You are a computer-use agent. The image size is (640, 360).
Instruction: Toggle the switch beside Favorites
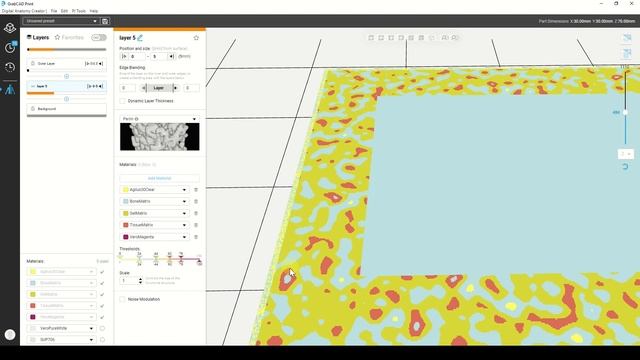point(98,38)
